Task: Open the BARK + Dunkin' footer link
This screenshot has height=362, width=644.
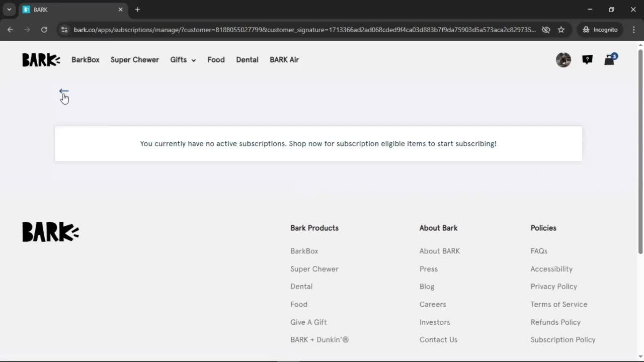Action: click(319, 340)
